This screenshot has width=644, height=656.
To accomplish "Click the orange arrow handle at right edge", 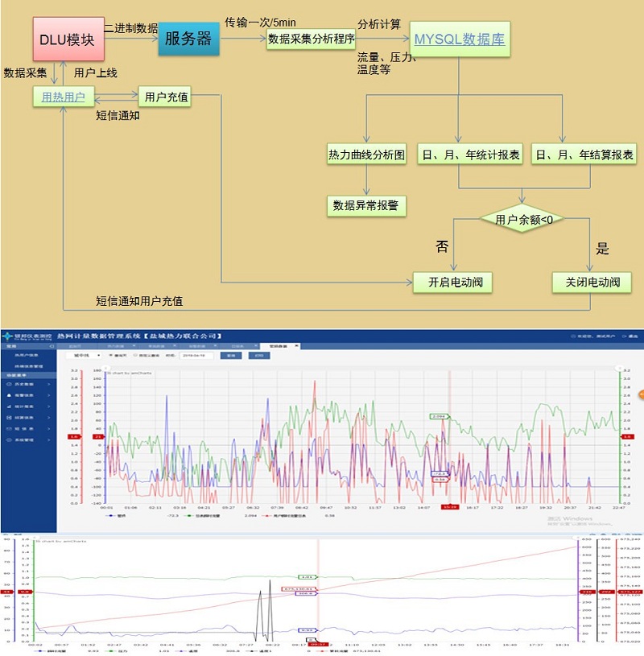I will [x=641, y=394].
